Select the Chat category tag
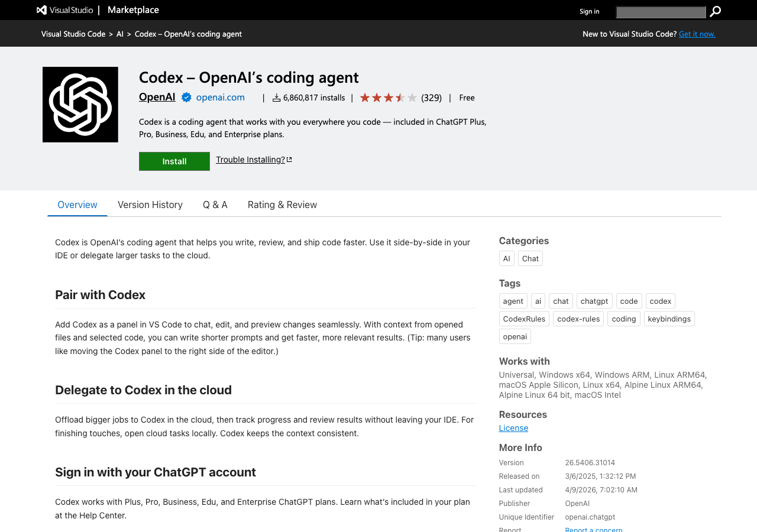The image size is (757, 532). [530, 258]
